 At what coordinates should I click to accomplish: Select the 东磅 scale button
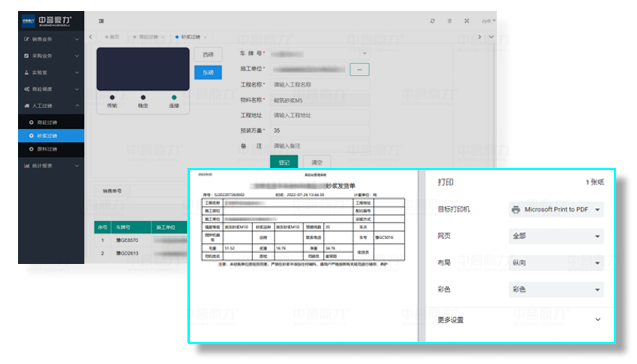click(208, 72)
